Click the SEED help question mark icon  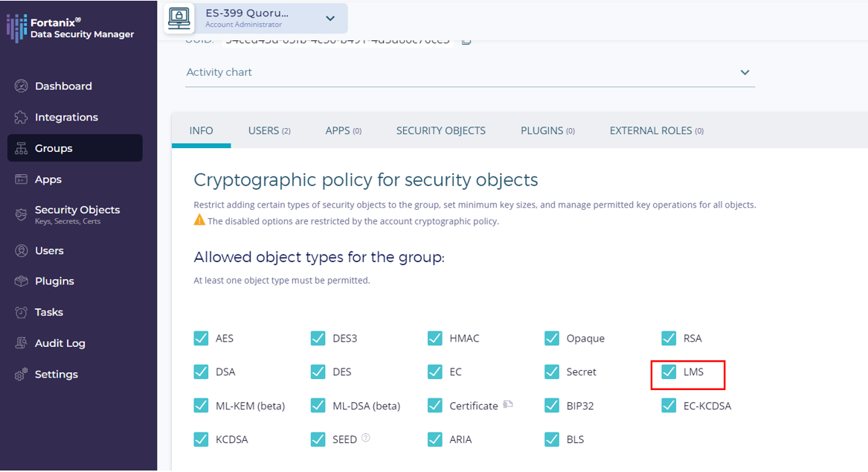366,438
